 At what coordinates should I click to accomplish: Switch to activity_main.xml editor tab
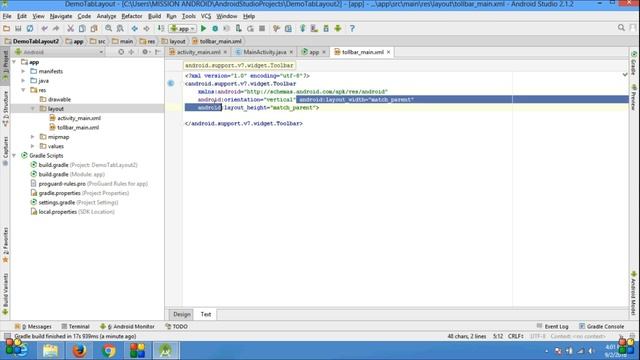pos(198,52)
